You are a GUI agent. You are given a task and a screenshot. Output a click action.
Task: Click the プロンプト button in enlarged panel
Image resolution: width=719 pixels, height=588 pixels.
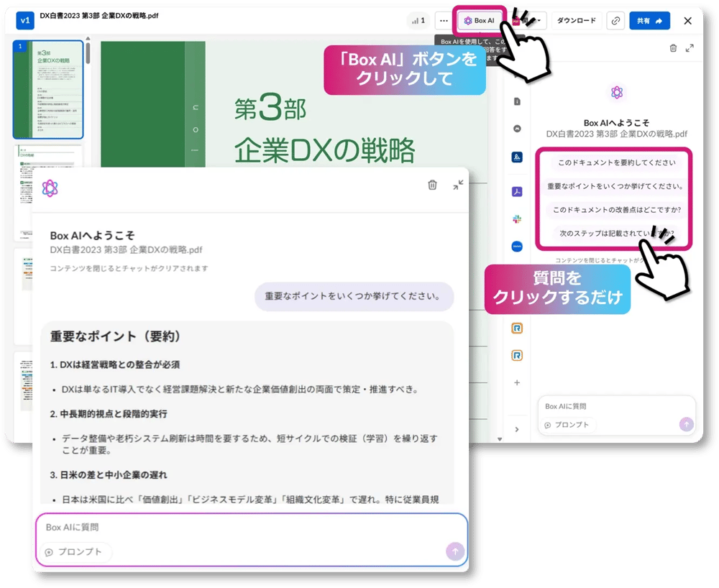tap(75, 552)
